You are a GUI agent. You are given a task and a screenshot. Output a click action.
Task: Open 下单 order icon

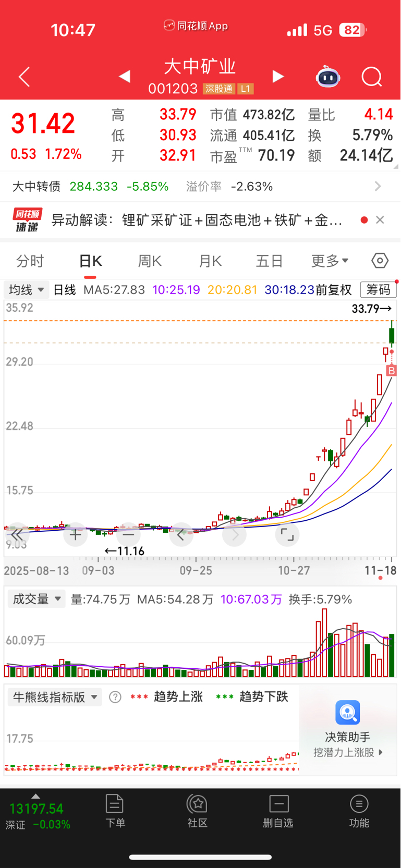[115, 811]
